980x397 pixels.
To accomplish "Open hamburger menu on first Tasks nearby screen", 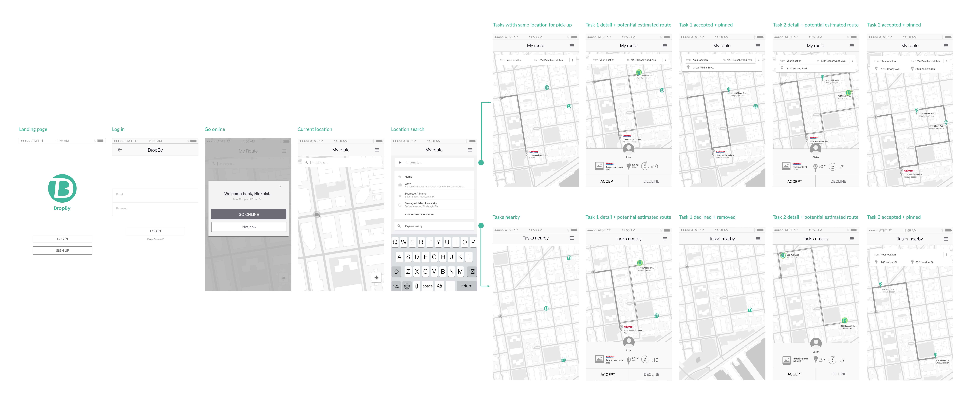I will 572,238.
